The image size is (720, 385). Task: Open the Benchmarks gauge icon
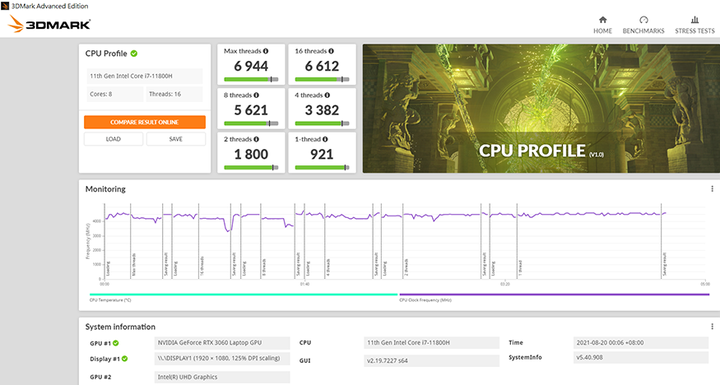(x=643, y=20)
